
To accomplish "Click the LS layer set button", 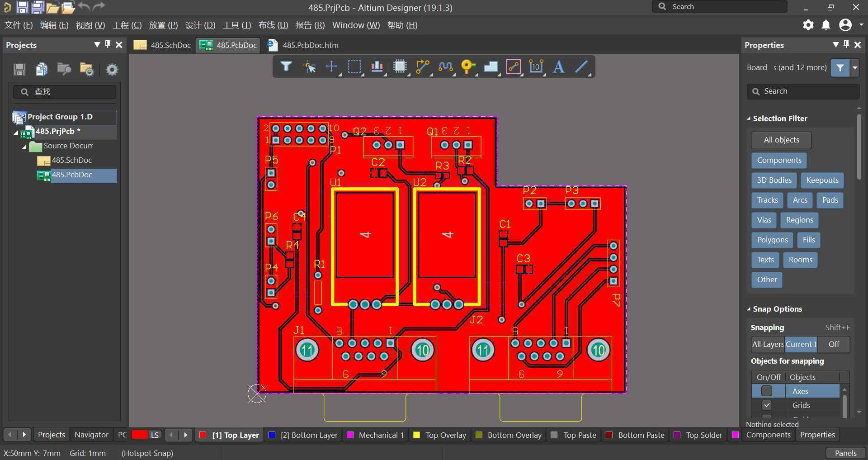I will tap(155, 435).
